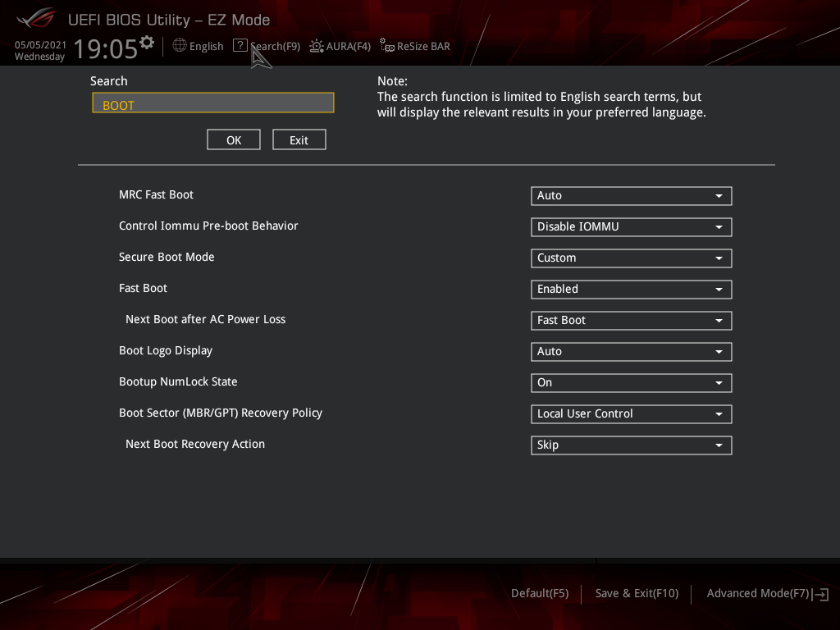
Task: Select Secure Boot Mode label
Action: click(167, 257)
